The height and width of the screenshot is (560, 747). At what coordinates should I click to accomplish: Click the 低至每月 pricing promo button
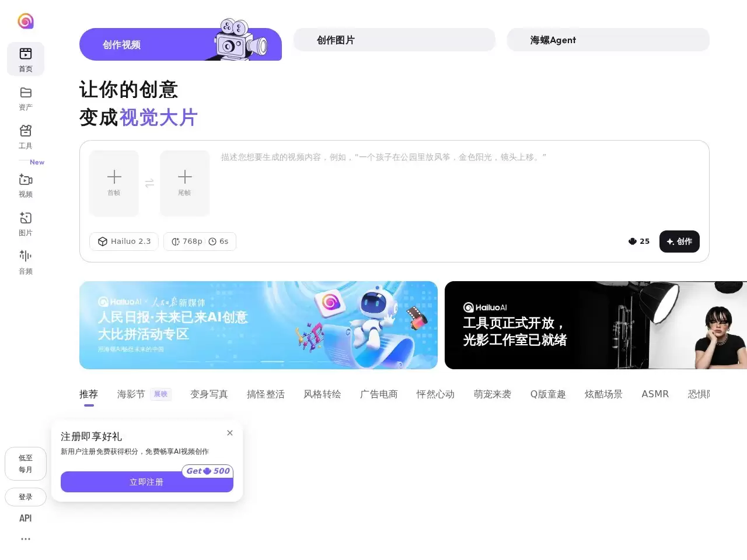click(26, 464)
